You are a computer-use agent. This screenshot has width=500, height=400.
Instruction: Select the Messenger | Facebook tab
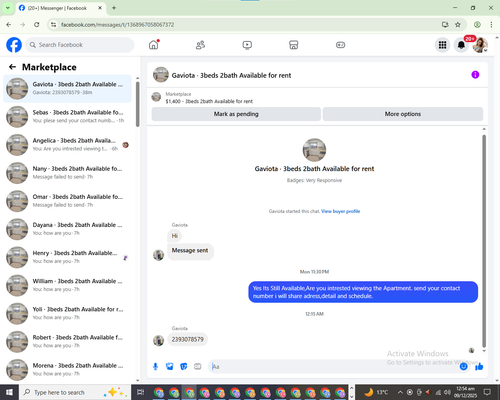tap(57, 8)
